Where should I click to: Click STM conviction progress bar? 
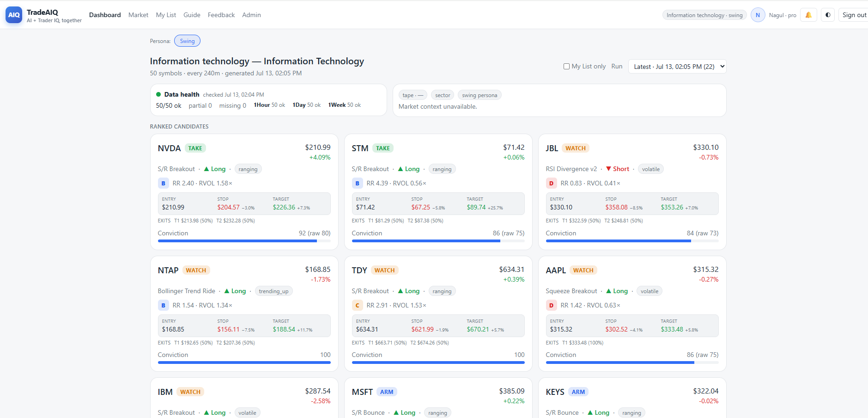click(x=438, y=241)
